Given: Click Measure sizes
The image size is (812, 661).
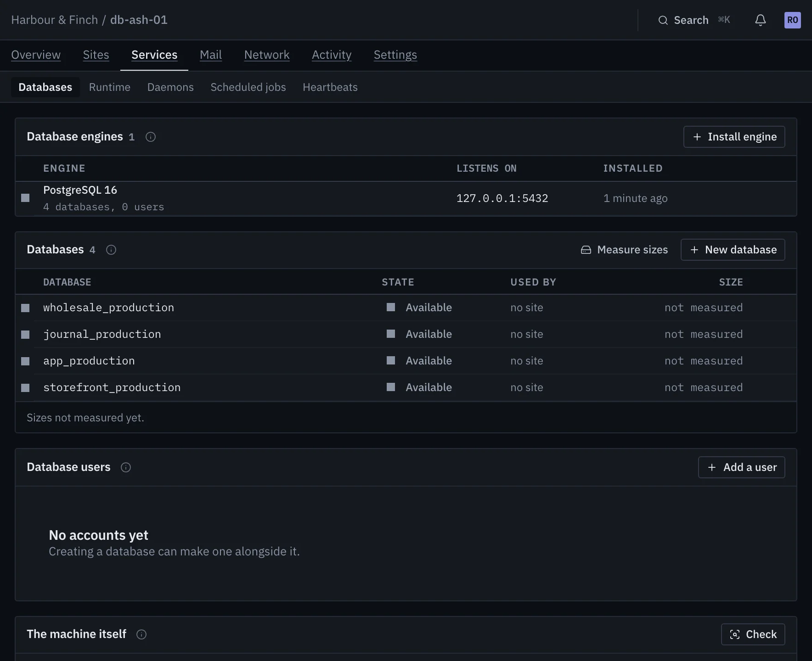Looking at the screenshot, I should coord(624,250).
